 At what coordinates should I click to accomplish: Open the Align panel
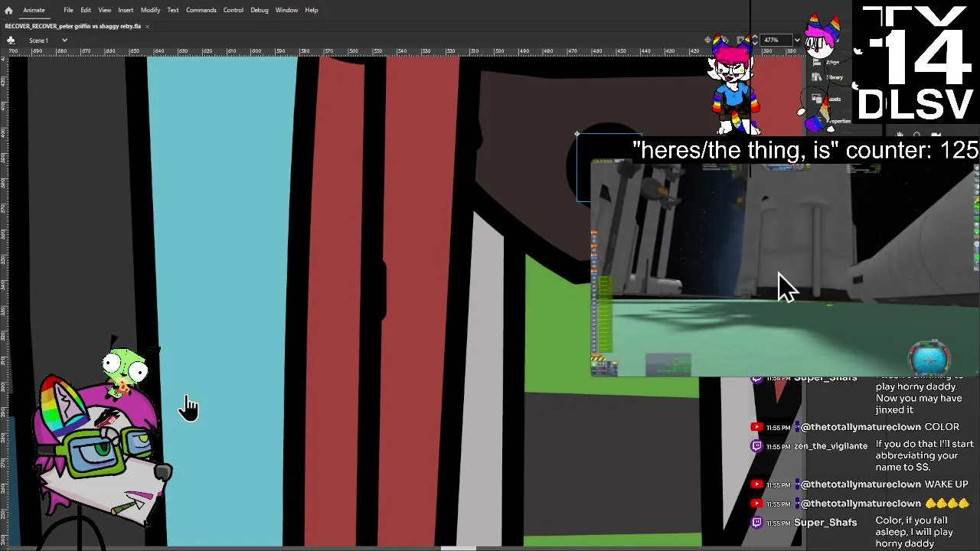[832, 63]
